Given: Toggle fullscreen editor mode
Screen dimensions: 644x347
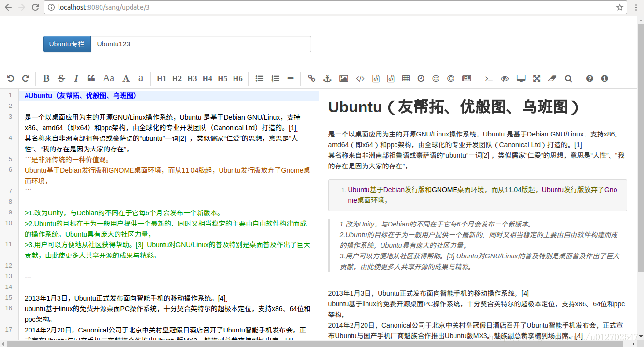Looking at the screenshot, I should [537, 78].
